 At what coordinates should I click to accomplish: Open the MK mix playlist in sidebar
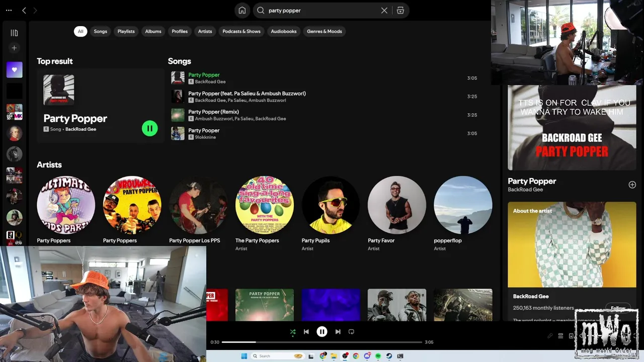pyautogui.click(x=14, y=112)
